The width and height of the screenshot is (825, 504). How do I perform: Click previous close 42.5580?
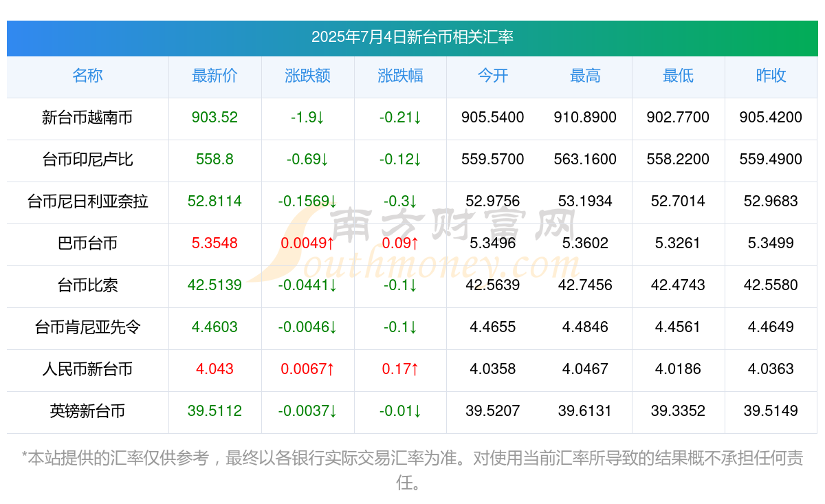coord(771,285)
